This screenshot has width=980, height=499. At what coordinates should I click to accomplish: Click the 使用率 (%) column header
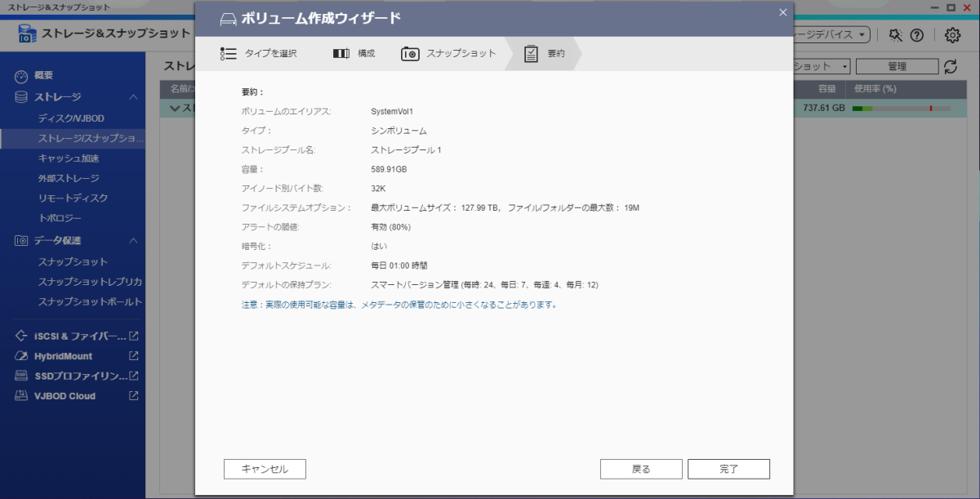[875, 88]
